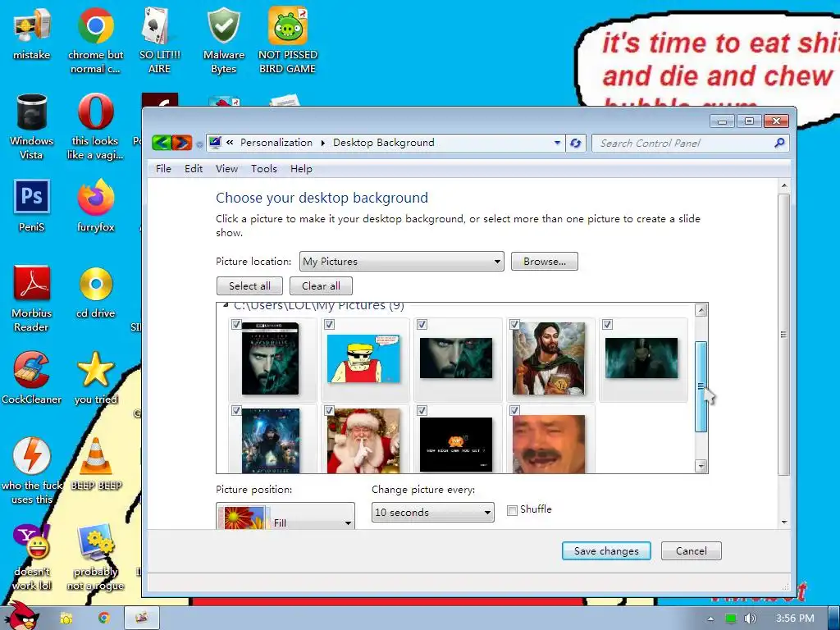840x630 pixels.
Task: Click the yellow taskbar icon beside start button
Action: coord(66,619)
